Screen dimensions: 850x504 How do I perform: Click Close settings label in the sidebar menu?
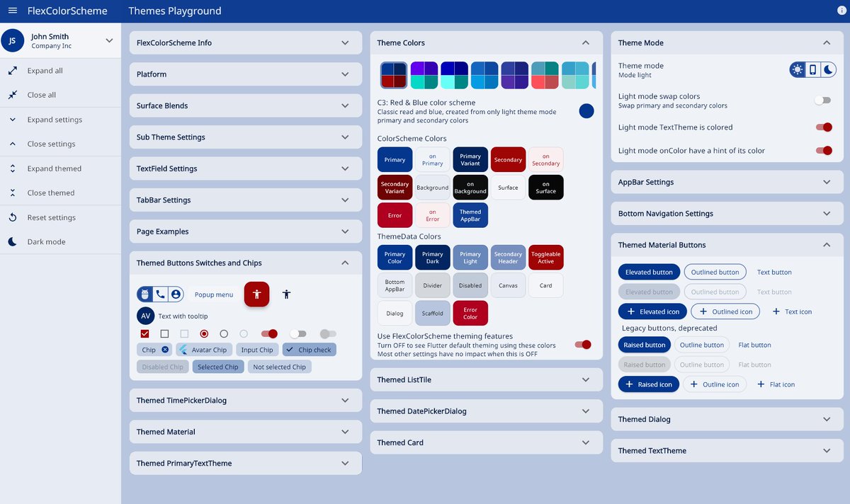tap(51, 144)
